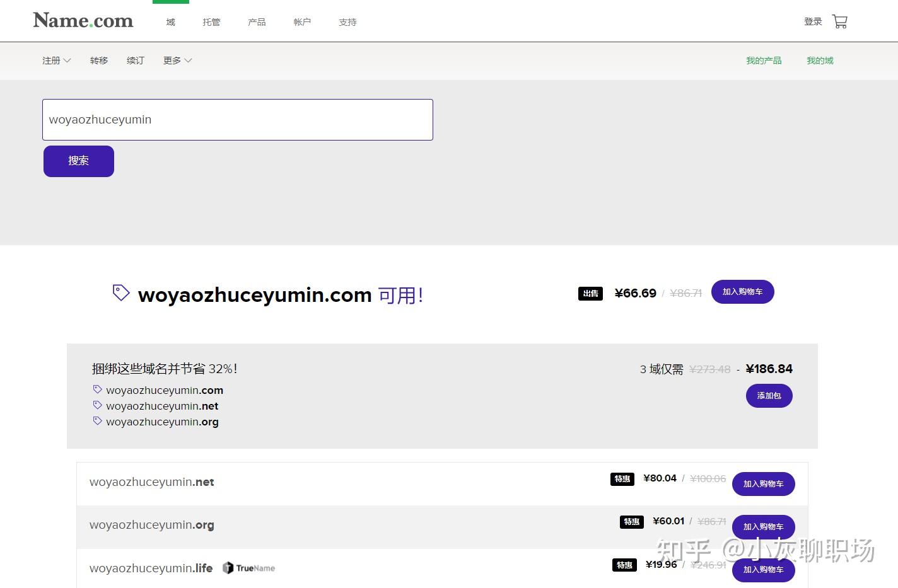This screenshot has width=898, height=588.
Task: Click the 搜索 search button
Action: [78, 161]
